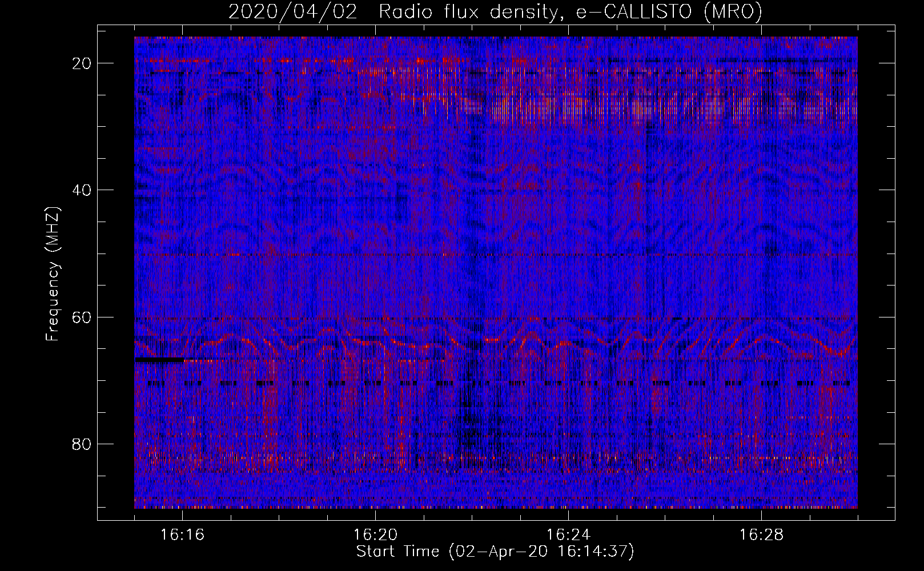Click the "40" frequency tick label
Viewport: 924px width, 571px height.
[x=82, y=190]
